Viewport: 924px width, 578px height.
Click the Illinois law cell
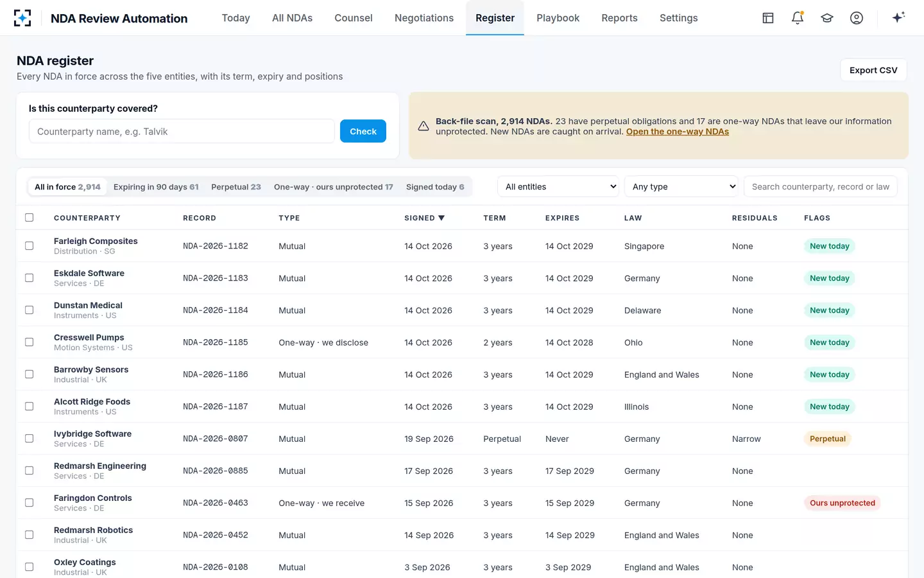tap(637, 407)
